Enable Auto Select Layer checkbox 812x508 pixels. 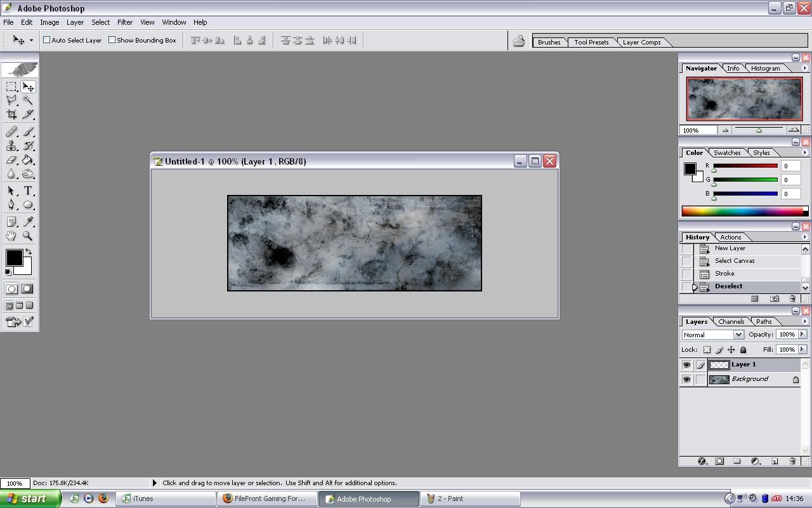pos(47,40)
